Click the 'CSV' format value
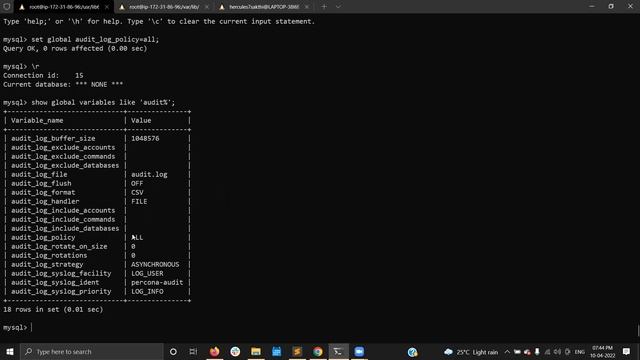The image size is (640, 360). point(137,192)
